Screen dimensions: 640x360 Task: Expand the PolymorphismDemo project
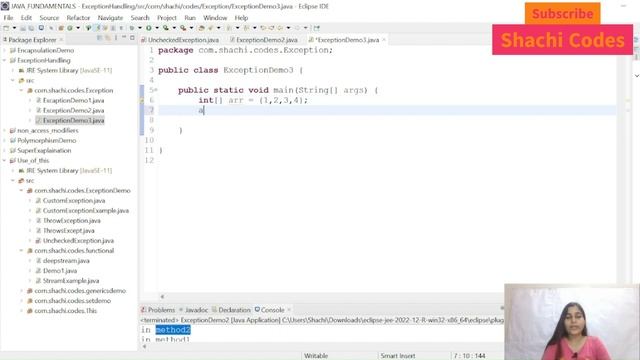point(4,140)
